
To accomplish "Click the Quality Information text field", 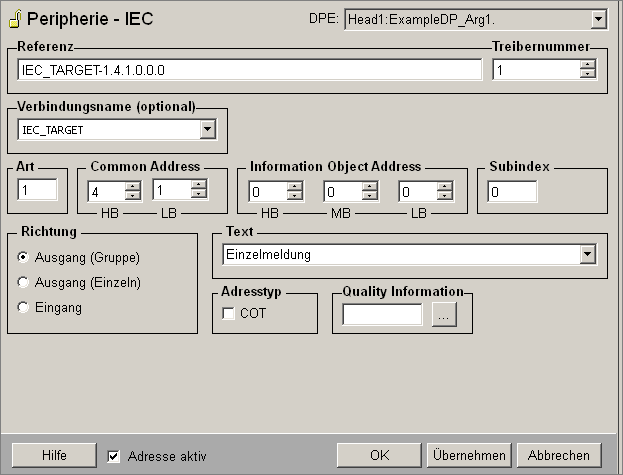I will [382, 314].
